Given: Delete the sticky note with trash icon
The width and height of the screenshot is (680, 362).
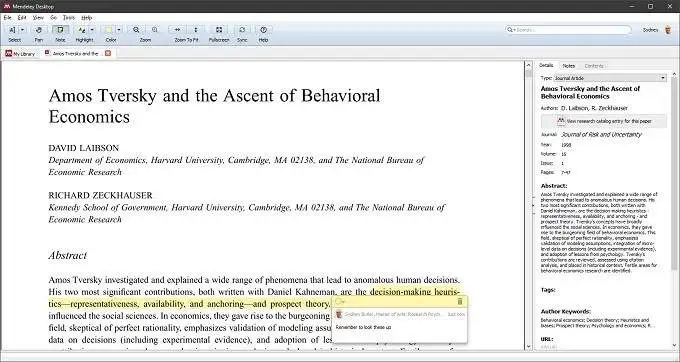Looking at the screenshot, I should click(460, 301).
